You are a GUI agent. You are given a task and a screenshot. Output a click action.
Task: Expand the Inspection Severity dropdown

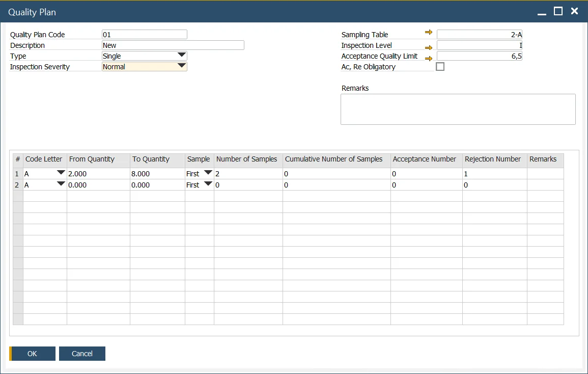coord(182,66)
